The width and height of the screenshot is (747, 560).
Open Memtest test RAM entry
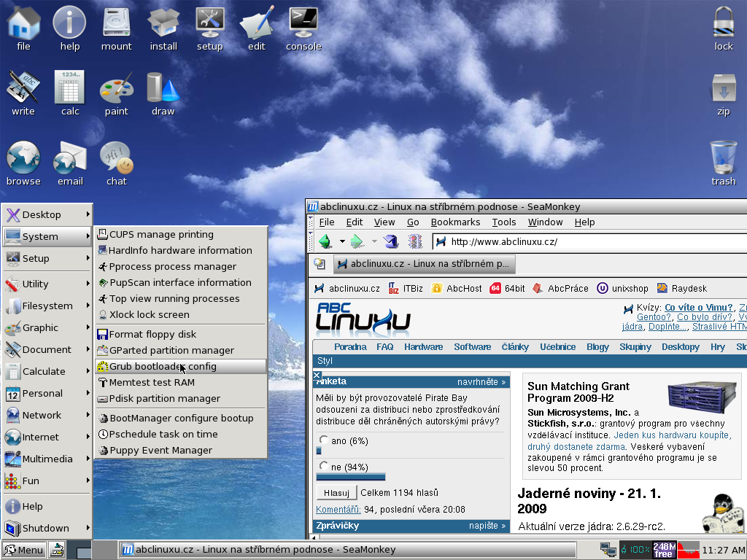tap(181, 382)
